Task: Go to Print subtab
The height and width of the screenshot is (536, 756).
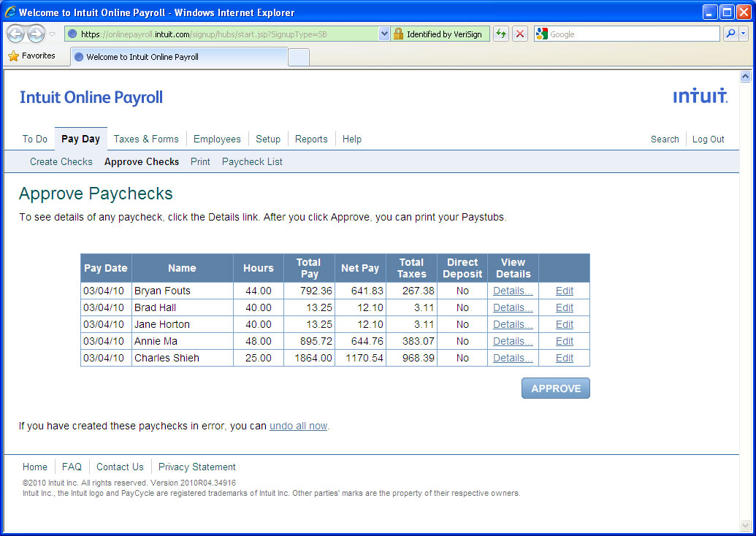Action: click(x=200, y=161)
